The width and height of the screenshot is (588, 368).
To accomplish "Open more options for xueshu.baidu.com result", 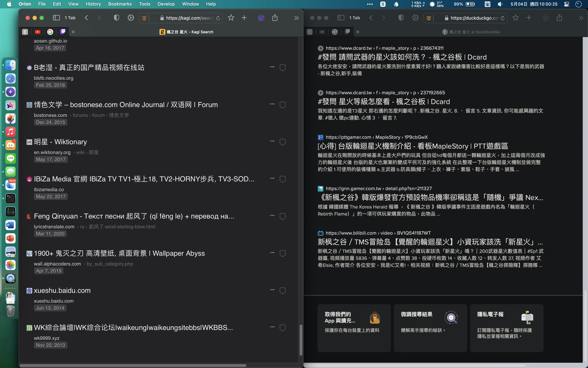I will [x=272, y=290].
